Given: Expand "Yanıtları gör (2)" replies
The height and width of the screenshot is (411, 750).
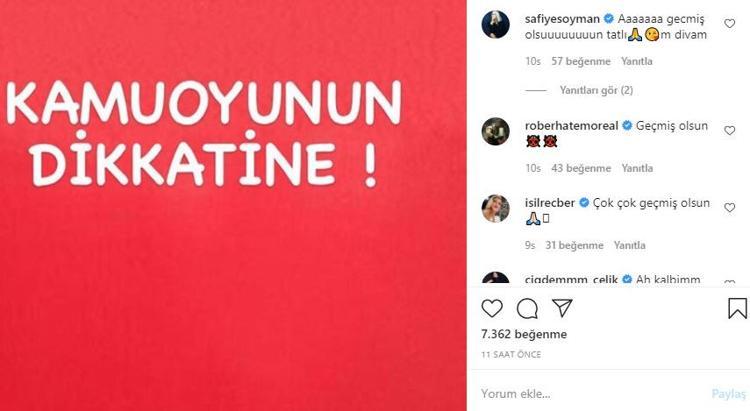Looking at the screenshot, I should pyautogui.click(x=596, y=90).
